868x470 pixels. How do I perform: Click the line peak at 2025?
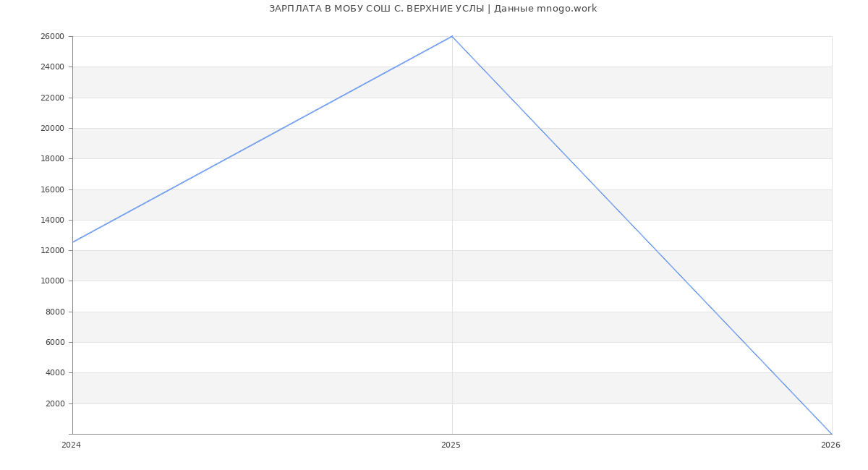(x=452, y=36)
